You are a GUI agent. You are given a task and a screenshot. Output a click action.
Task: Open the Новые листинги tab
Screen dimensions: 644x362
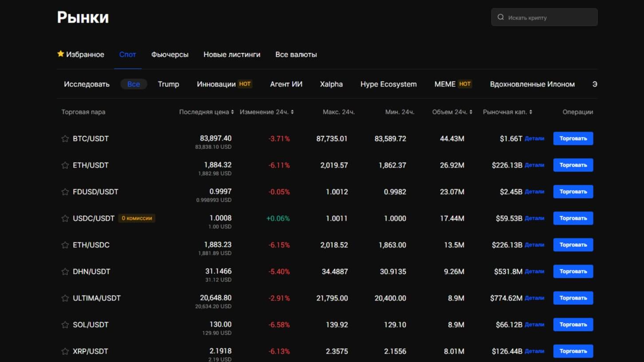[x=232, y=54]
